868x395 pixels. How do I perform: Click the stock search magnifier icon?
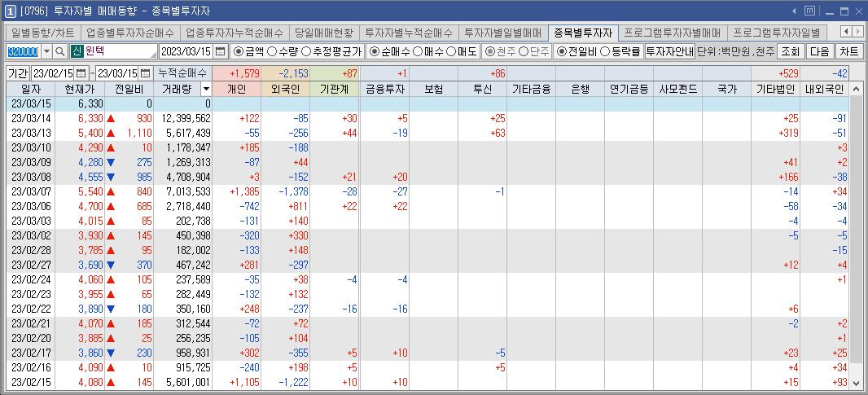point(60,51)
